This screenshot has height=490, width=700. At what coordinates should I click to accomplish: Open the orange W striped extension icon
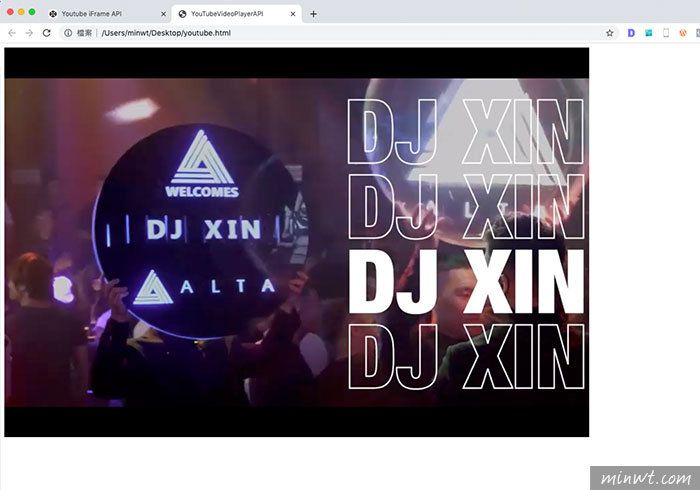[683, 33]
